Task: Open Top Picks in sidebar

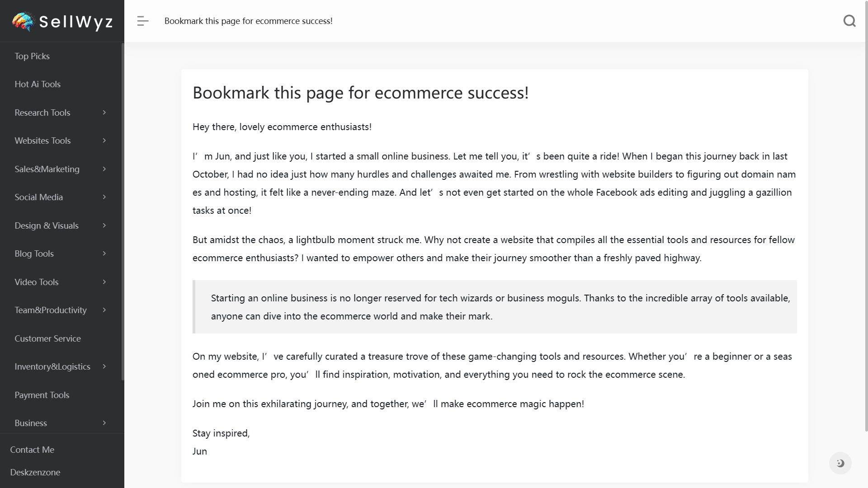Action: 32,56
